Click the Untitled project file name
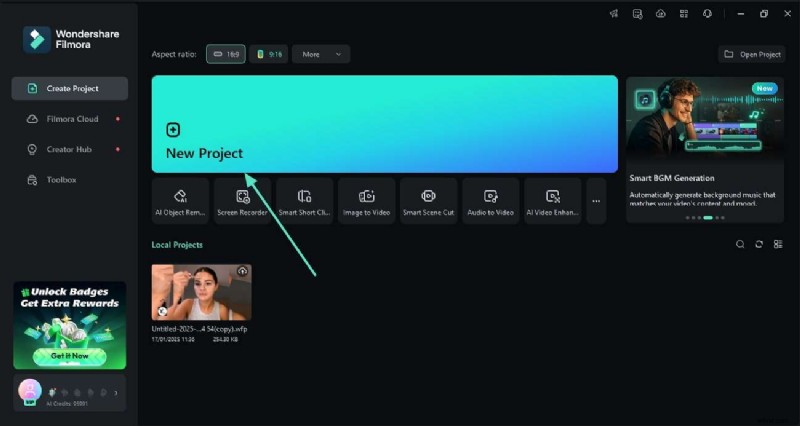The height and width of the screenshot is (426, 800). 199,329
